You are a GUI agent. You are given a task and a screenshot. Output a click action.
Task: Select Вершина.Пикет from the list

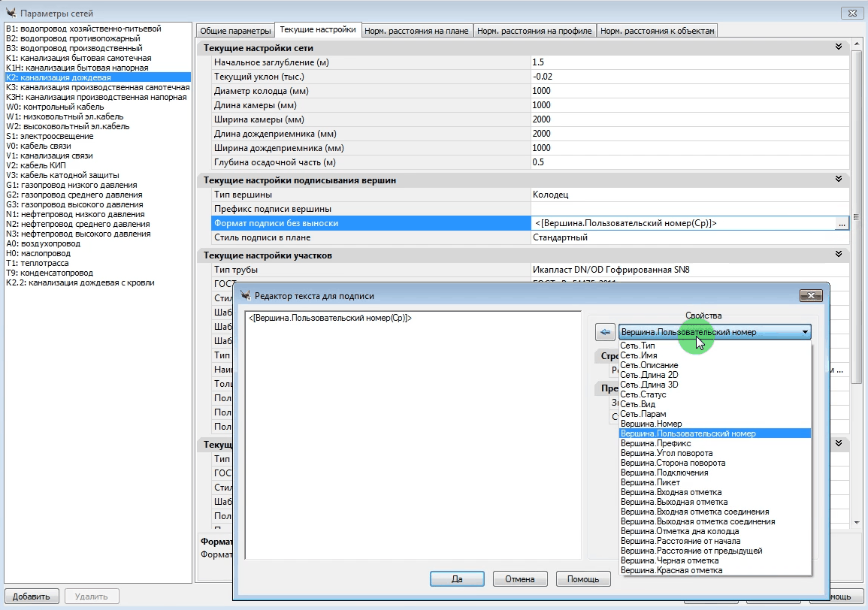click(650, 482)
